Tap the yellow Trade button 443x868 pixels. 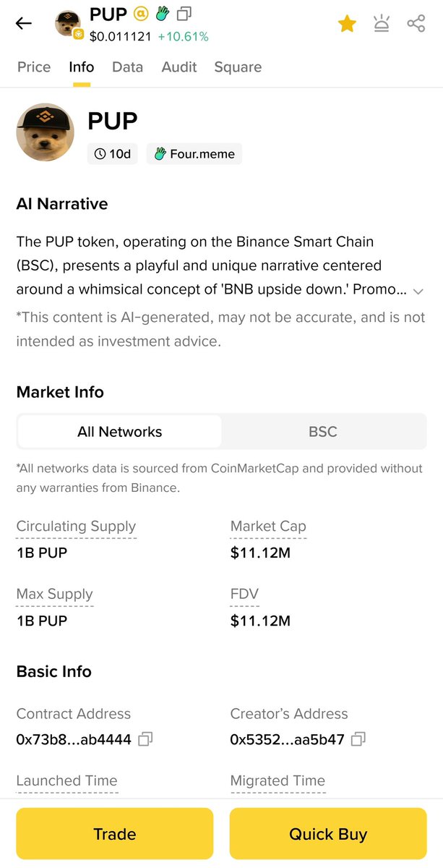pos(115,834)
